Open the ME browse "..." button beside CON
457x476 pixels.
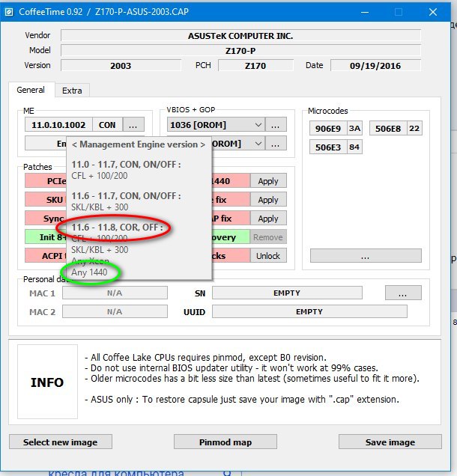[x=133, y=125]
